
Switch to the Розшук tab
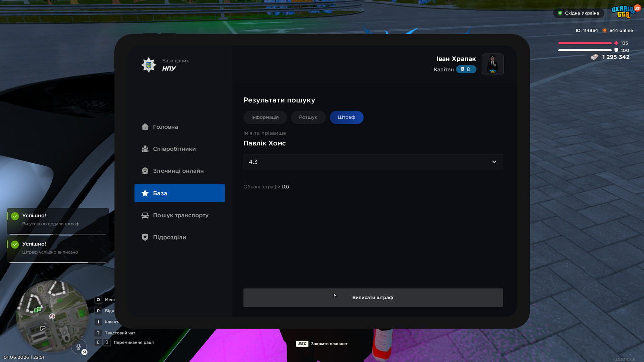pos(308,117)
